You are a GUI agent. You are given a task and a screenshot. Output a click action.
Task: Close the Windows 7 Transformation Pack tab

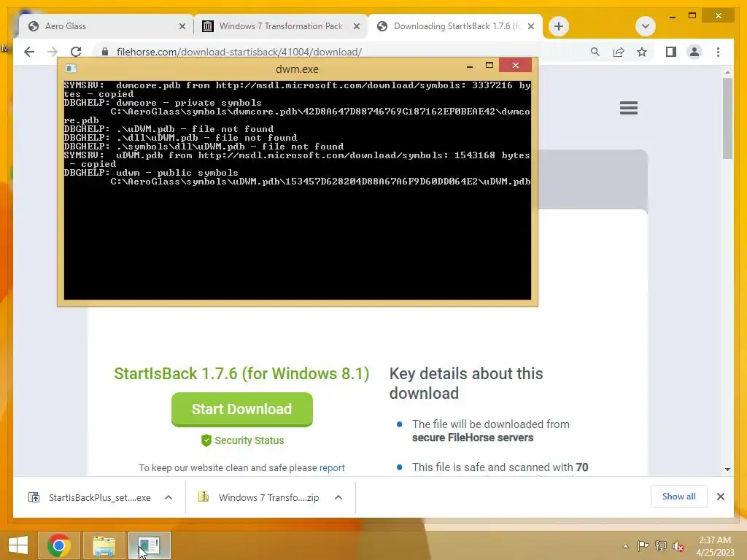click(x=356, y=26)
